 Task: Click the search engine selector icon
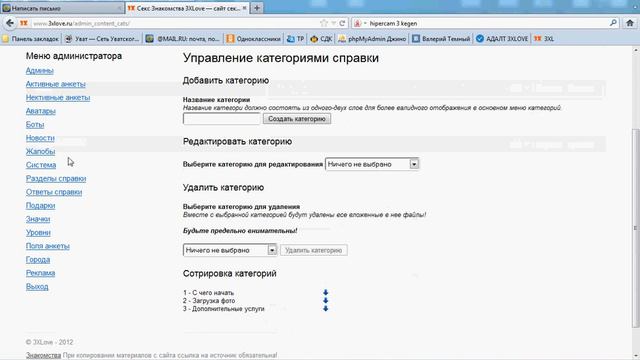[x=359, y=23]
